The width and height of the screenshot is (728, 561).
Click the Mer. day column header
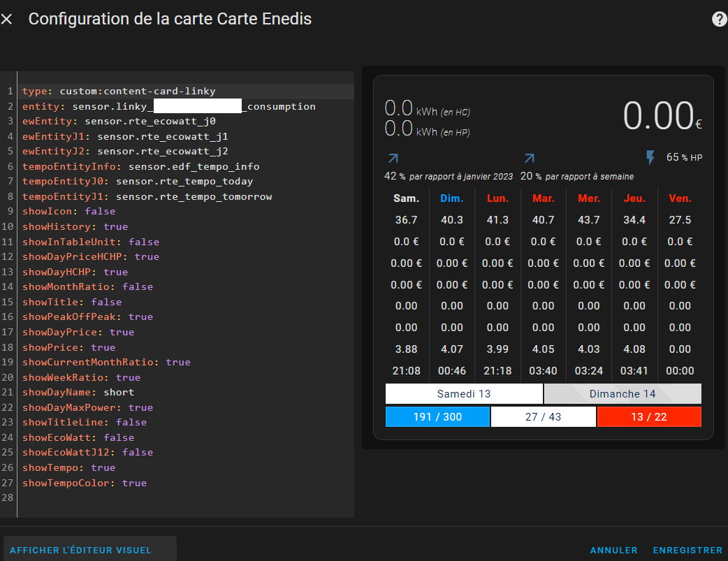click(589, 199)
